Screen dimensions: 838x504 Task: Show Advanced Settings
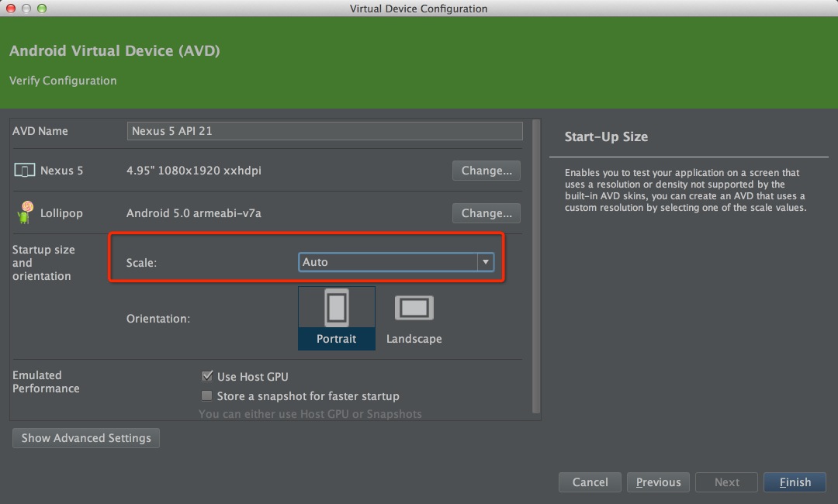[86, 438]
